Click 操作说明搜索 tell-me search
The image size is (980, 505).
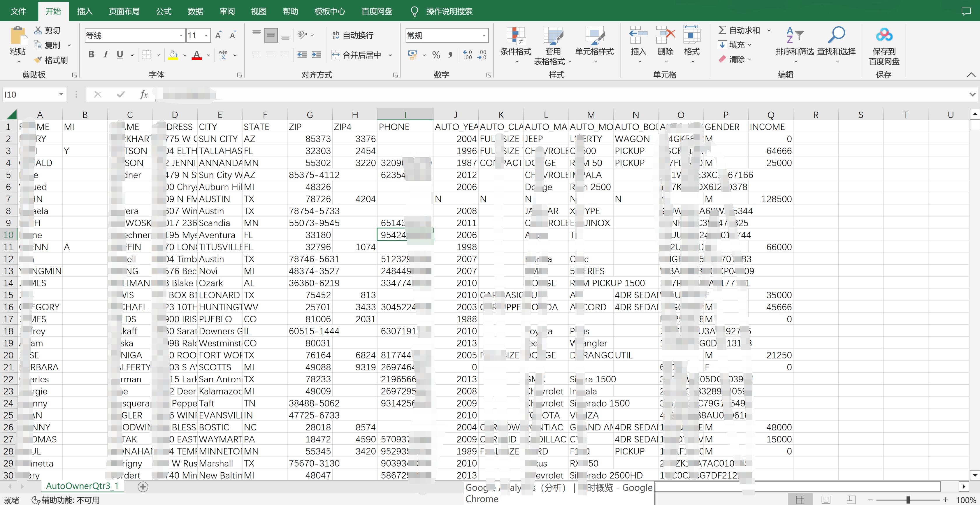click(x=449, y=11)
